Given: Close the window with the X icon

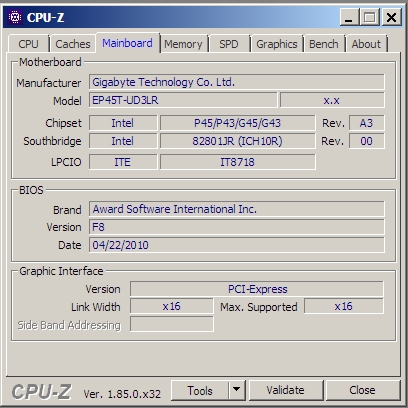Looking at the screenshot, I should point(391,17).
